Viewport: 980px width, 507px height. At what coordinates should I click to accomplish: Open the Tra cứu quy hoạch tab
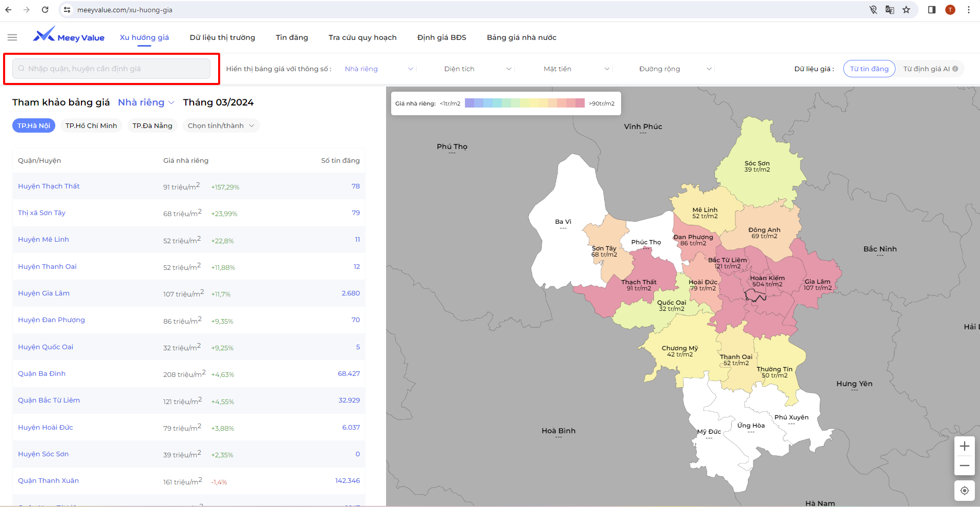(x=363, y=37)
